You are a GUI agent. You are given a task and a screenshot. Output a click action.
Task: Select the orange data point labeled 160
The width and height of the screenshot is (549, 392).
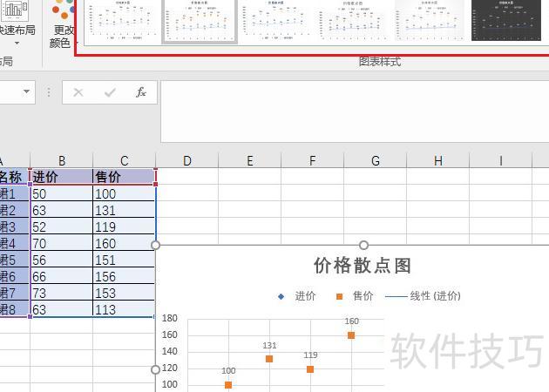coord(351,335)
